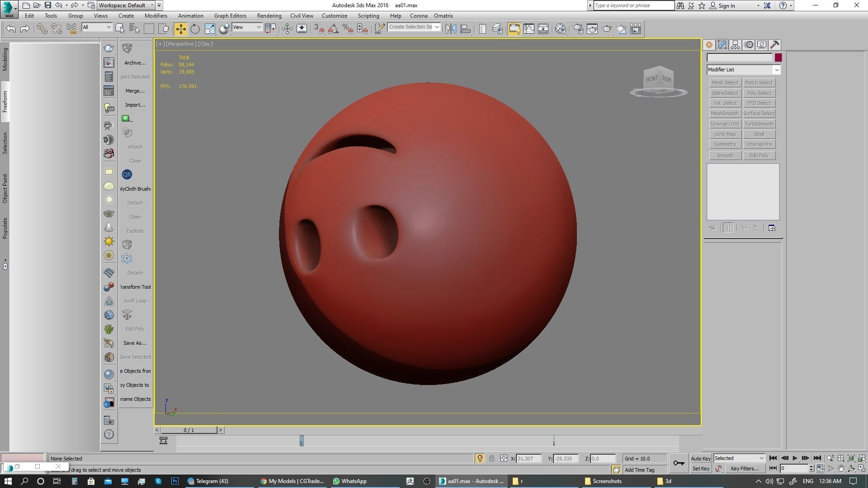Open the Rendered Frame Window icon
The height and width of the screenshot is (488, 868).
[x=592, y=29]
